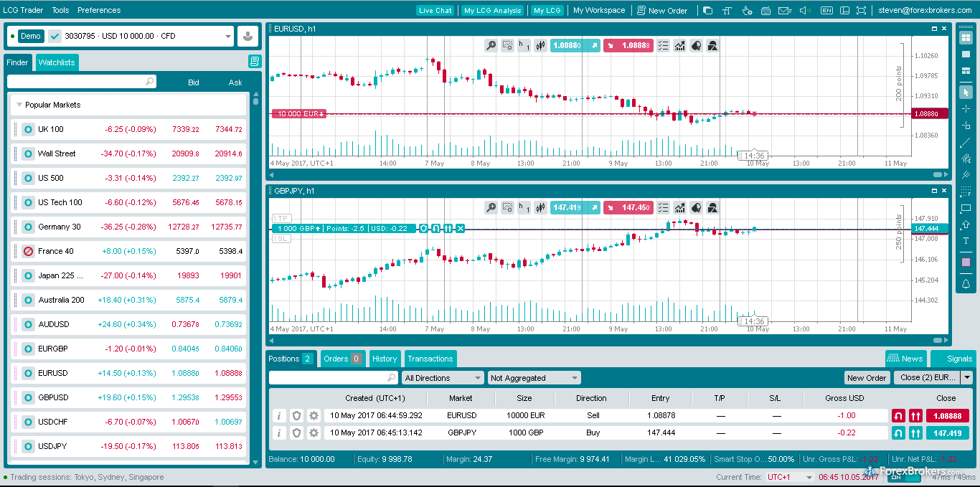This screenshot has height=487, width=980.
Task: Toggle protection shield on EURUSD position row
Action: coord(296,415)
